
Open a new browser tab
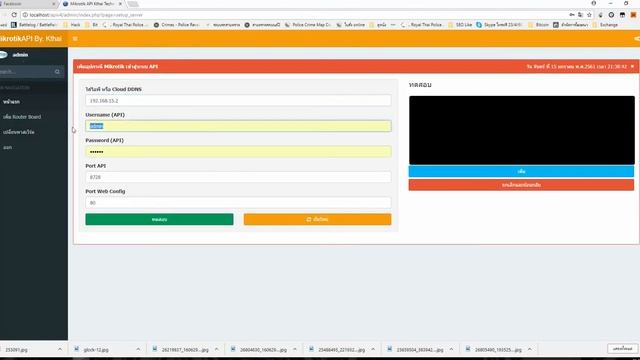[x=133, y=4]
